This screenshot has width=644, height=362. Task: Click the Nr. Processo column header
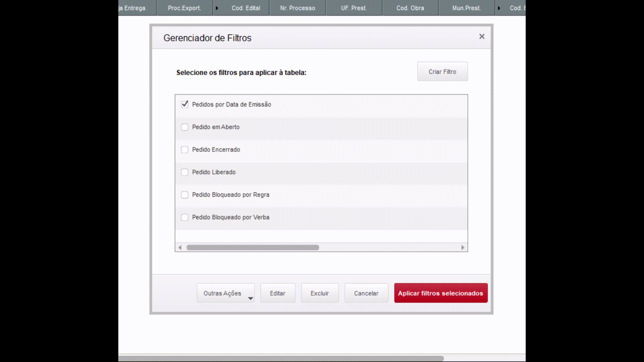click(298, 8)
